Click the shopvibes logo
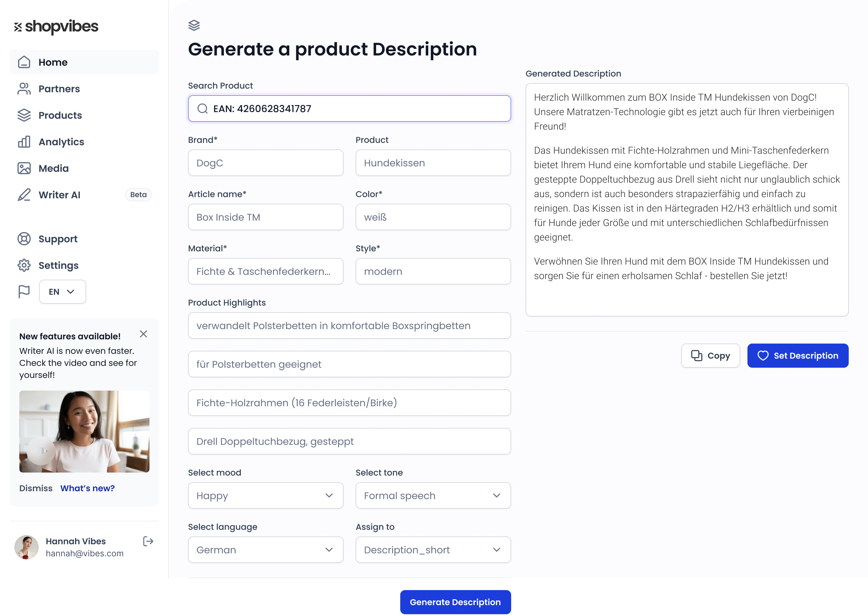Screen dimensions: 868x616 (56, 27)
